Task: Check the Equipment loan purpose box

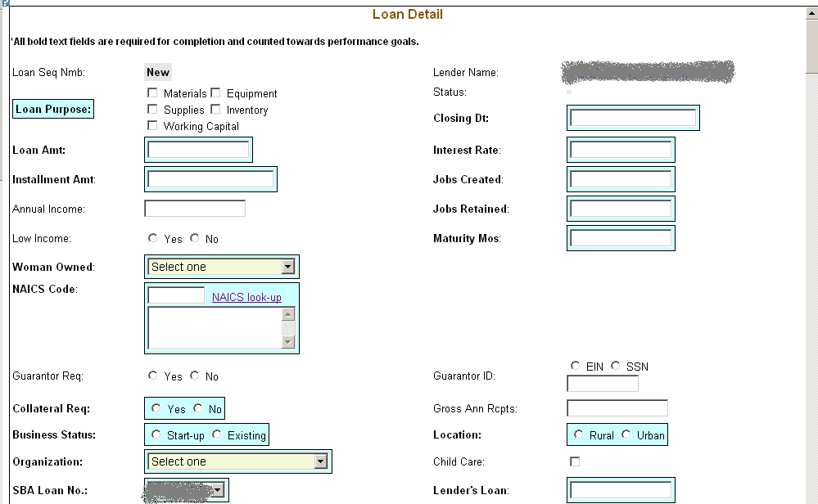Action: click(x=215, y=92)
